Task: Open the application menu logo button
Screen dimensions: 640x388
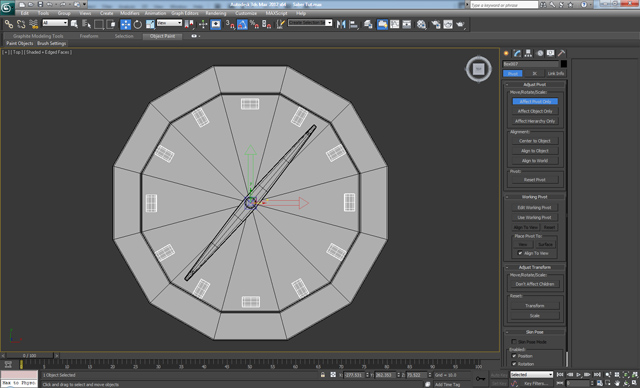Action: [7, 8]
